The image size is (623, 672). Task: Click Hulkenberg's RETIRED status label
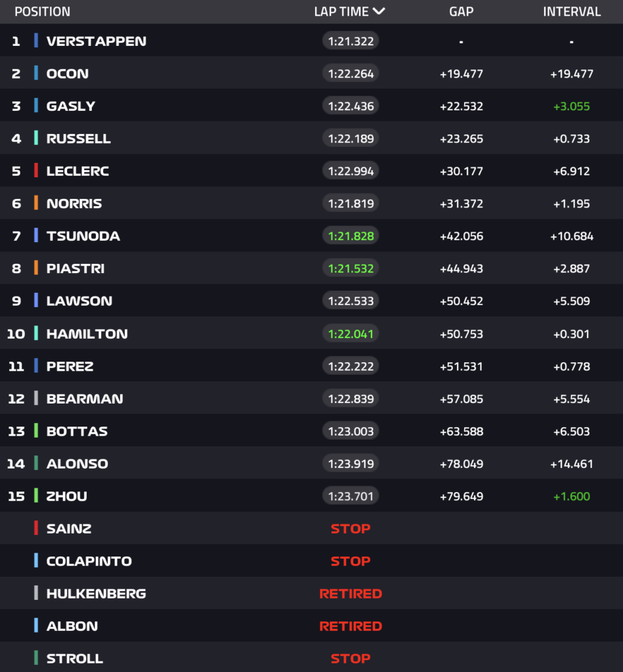[x=351, y=594]
